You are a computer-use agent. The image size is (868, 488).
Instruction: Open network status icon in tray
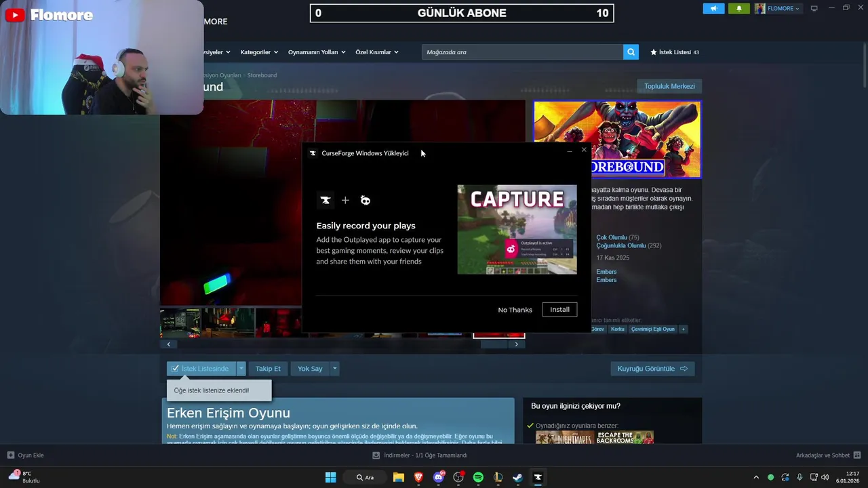814,477
